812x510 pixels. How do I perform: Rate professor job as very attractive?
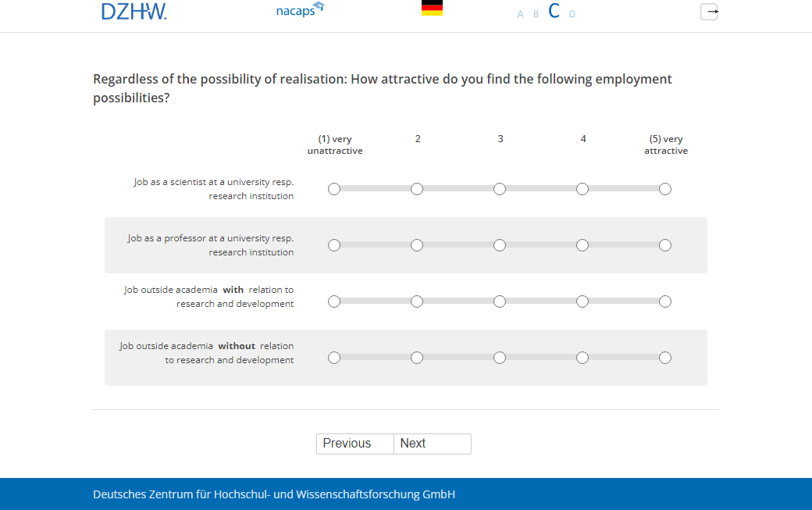coord(665,245)
